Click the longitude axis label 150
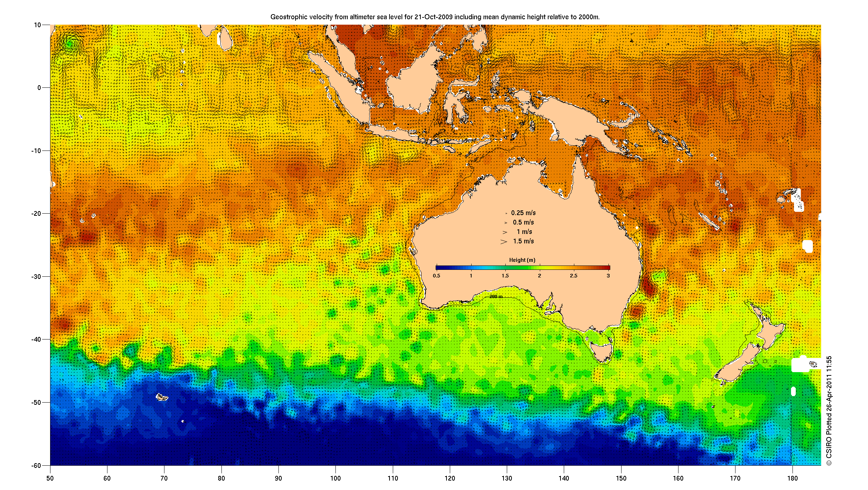Viewport: 868px width, 490px height. pyautogui.click(x=621, y=478)
